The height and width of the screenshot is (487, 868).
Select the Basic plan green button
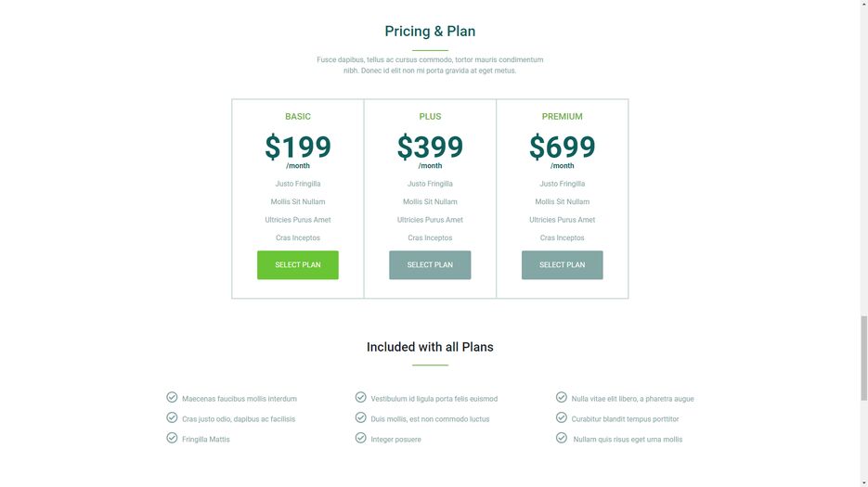click(298, 265)
